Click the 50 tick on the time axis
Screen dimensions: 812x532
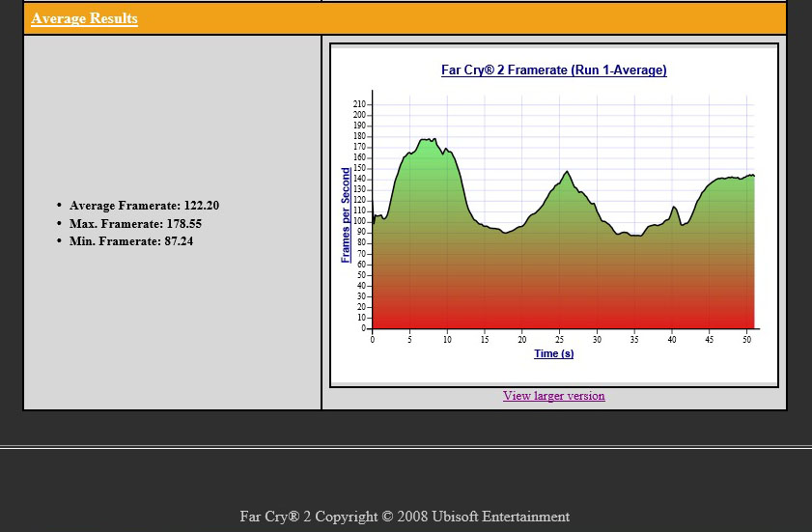746,340
